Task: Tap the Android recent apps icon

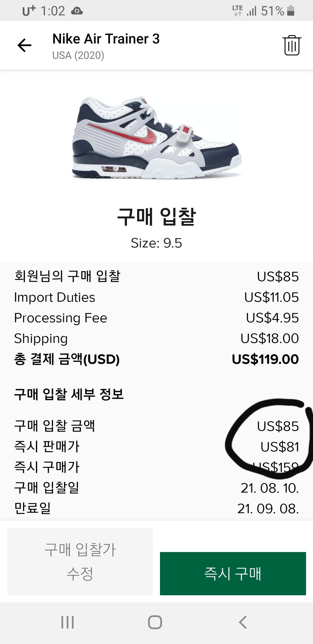Action: click(x=68, y=622)
